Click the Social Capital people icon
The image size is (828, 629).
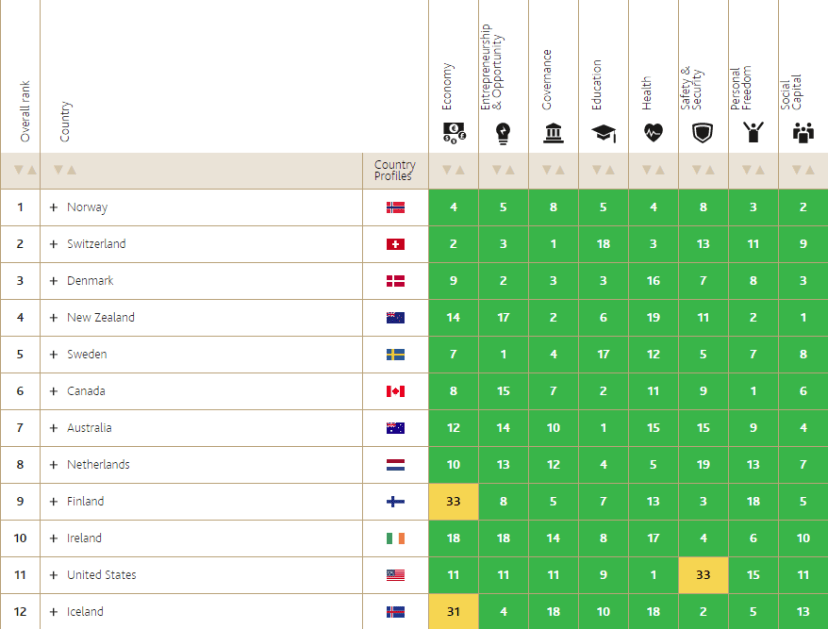(x=803, y=132)
